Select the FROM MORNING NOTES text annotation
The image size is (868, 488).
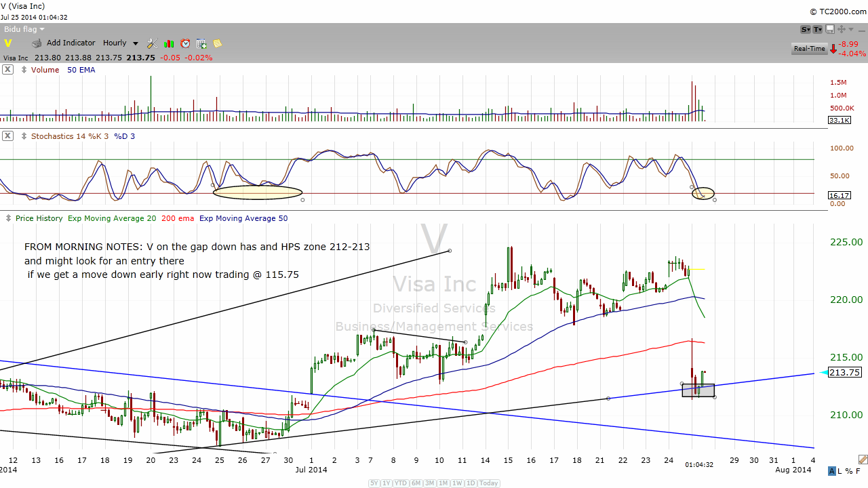197,261
